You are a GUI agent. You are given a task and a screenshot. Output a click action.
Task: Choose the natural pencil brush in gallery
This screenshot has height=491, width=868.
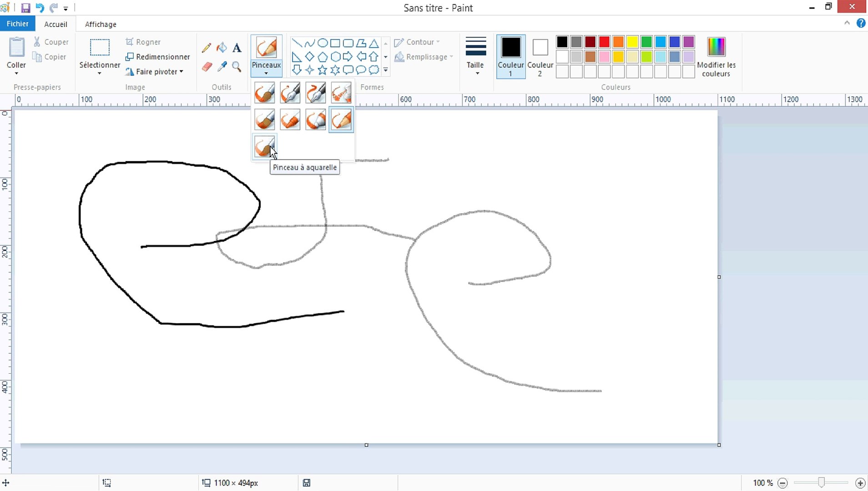click(x=341, y=120)
